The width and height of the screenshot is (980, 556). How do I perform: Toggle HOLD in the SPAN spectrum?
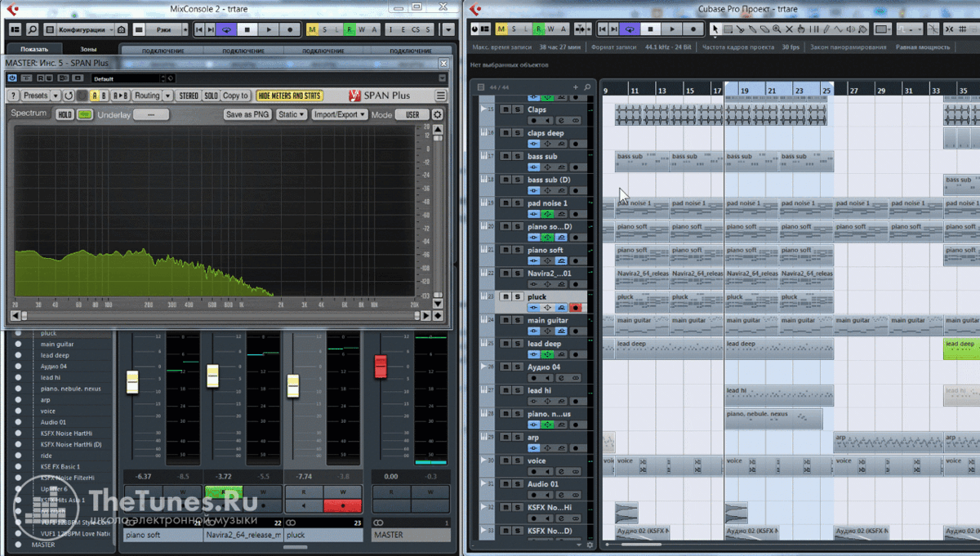[x=65, y=114]
